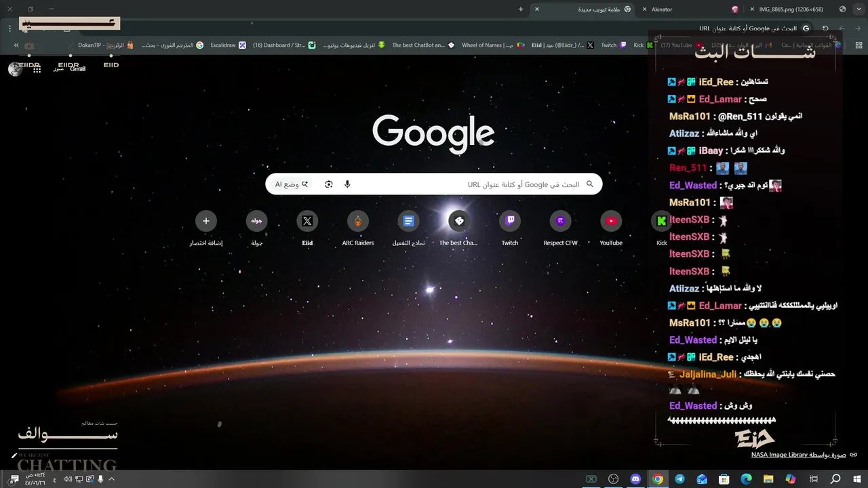Open the ARC Raiders shortcut
The width and height of the screenshot is (868, 488).
click(358, 228)
